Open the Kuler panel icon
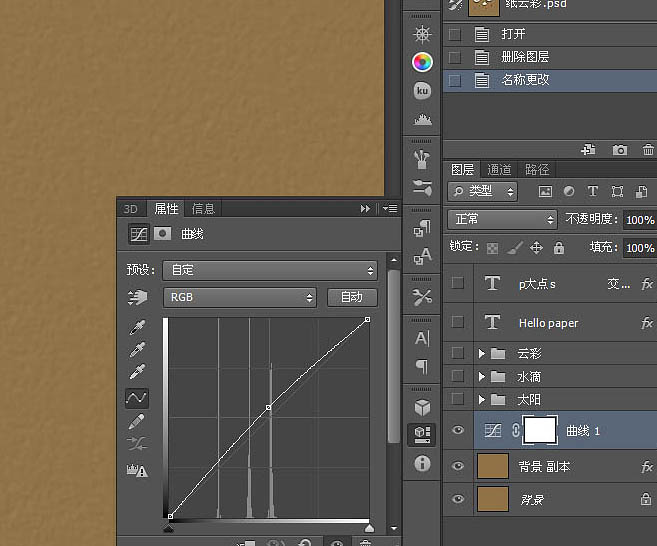Screen dimensions: 657x546 click(x=422, y=91)
